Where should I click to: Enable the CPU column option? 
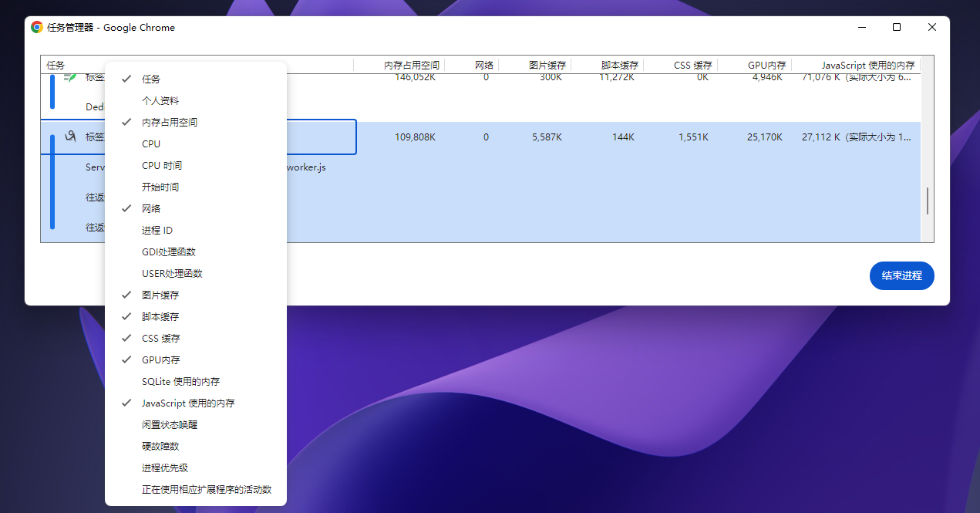click(196, 143)
